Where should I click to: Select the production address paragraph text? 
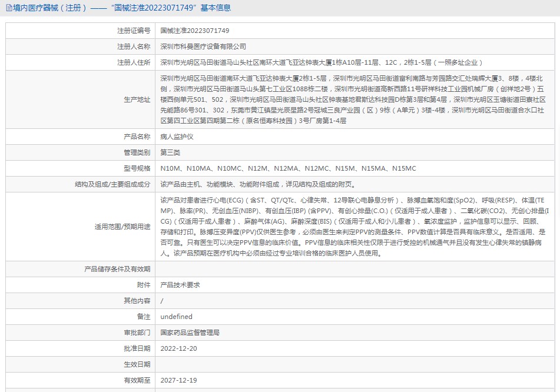coord(353,99)
